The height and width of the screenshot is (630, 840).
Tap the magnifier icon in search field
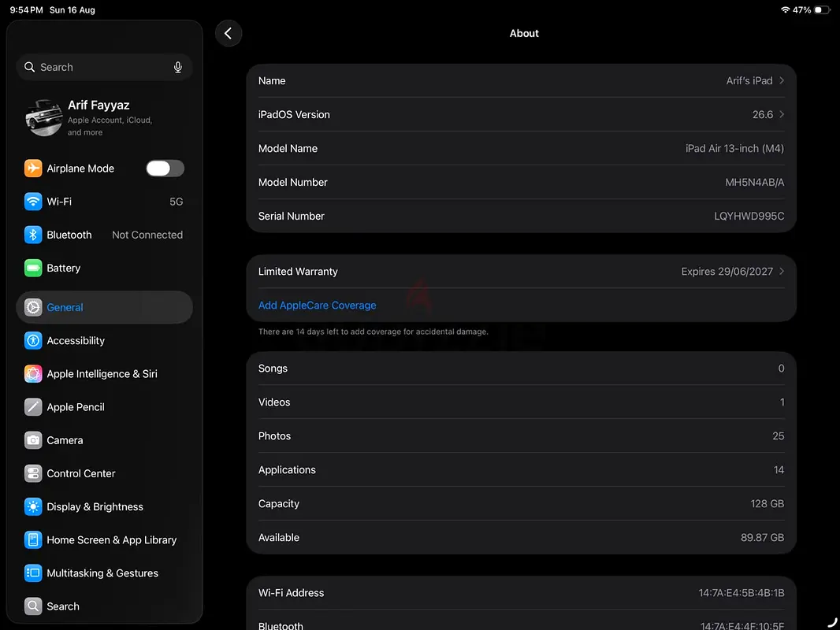pyautogui.click(x=29, y=67)
